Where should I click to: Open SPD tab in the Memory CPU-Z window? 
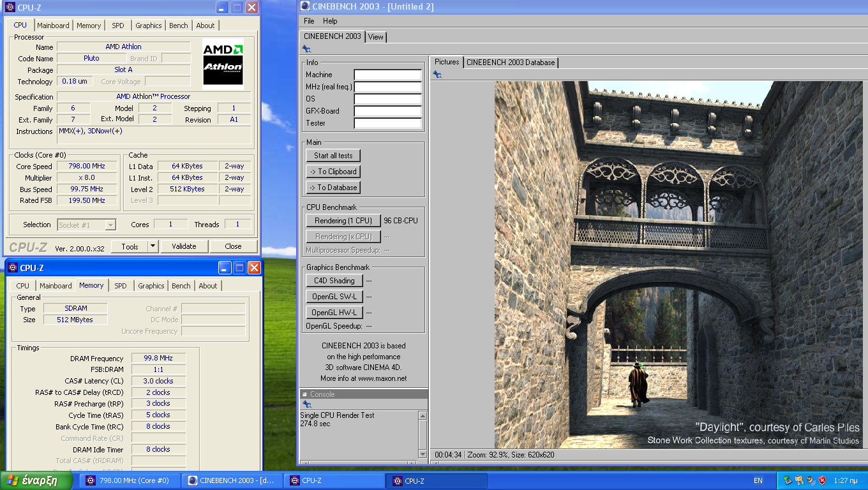[x=121, y=286]
